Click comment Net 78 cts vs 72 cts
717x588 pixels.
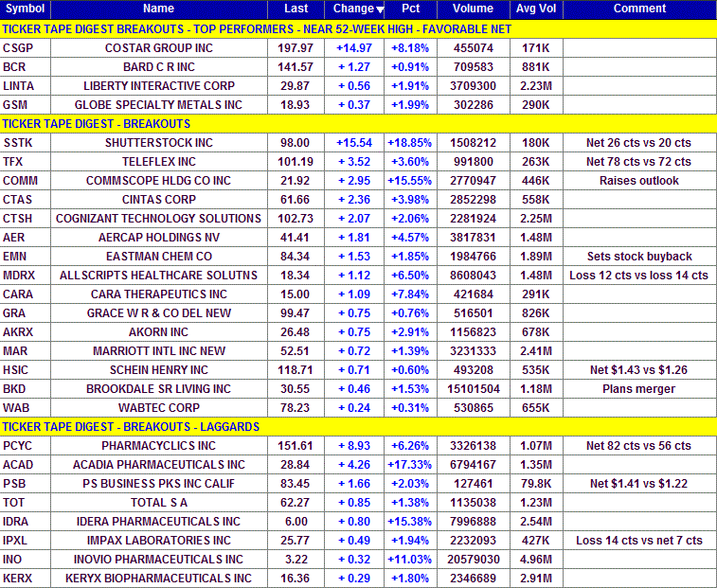pos(638,162)
